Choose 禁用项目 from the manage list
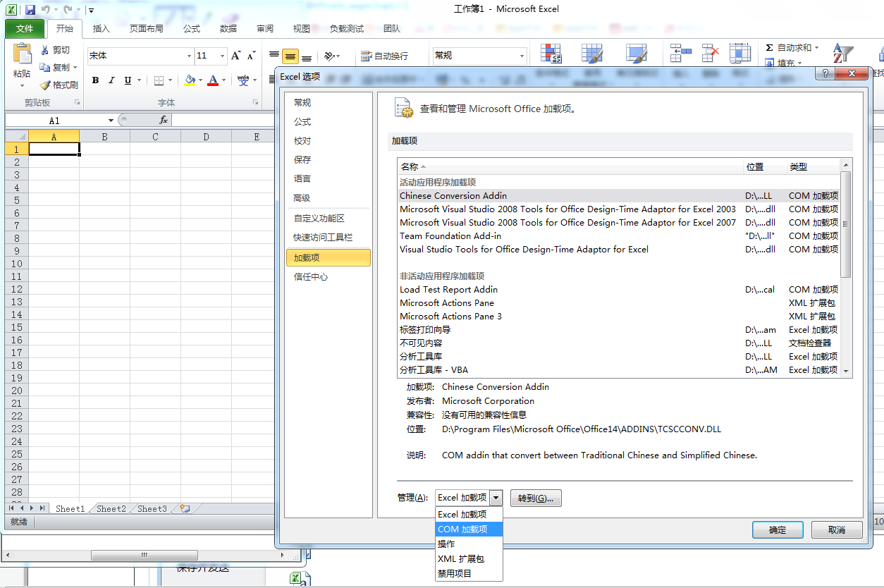The image size is (884, 588). tap(469, 574)
